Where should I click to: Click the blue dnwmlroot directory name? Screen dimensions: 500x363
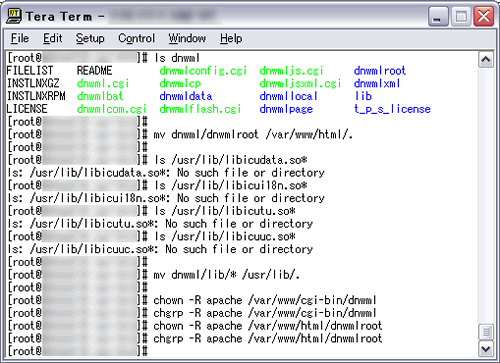pyautogui.click(x=380, y=71)
